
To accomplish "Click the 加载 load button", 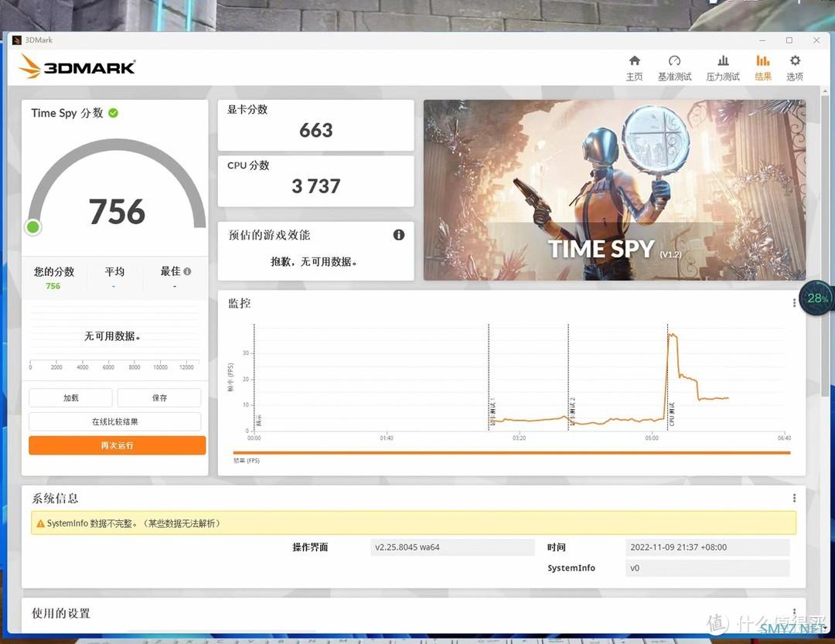I will (71, 398).
